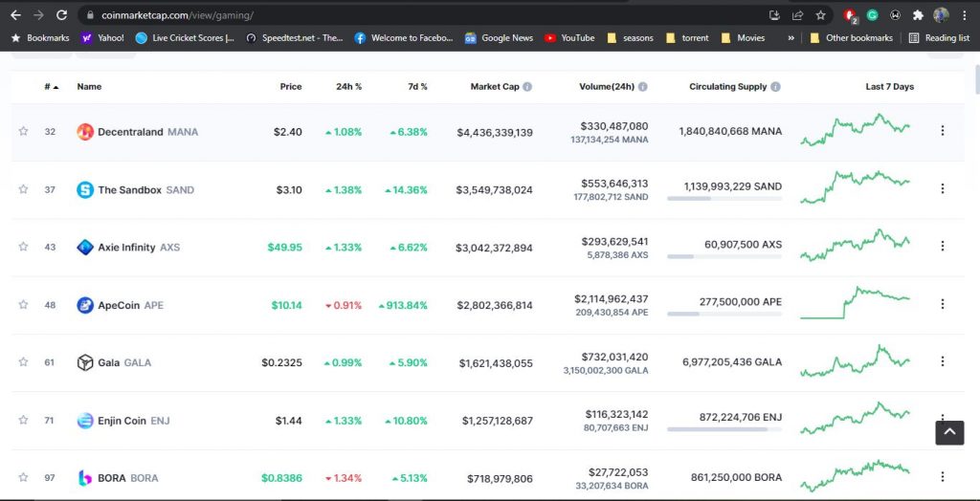Open the BORA logo icon

tap(85, 478)
